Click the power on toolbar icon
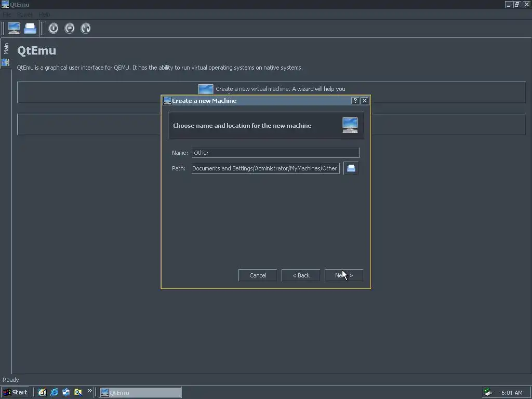532x399 pixels. (54, 28)
